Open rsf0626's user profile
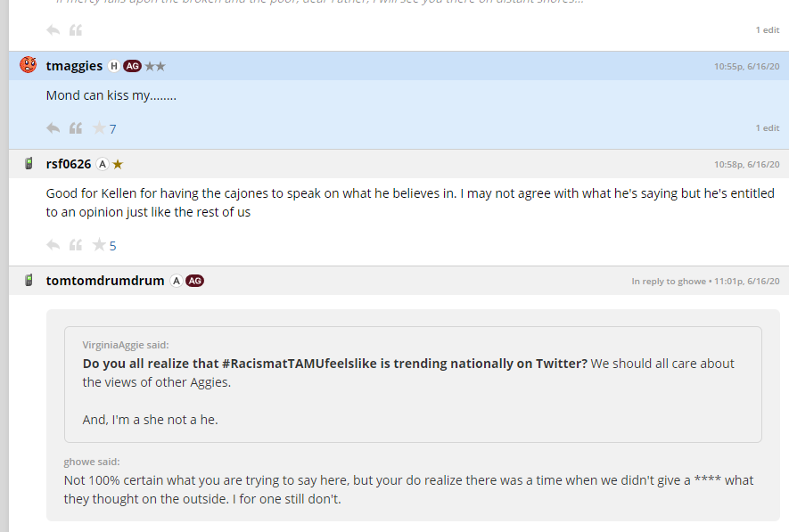This screenshot has height=532, width=789. click(x=69, y=164)
